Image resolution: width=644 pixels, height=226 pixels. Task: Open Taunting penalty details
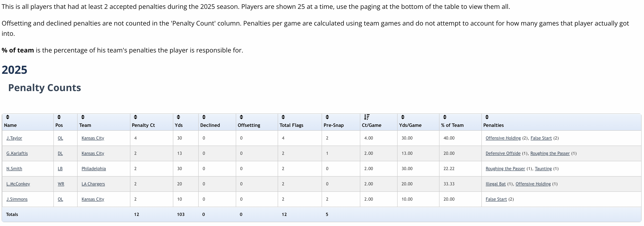543,169
